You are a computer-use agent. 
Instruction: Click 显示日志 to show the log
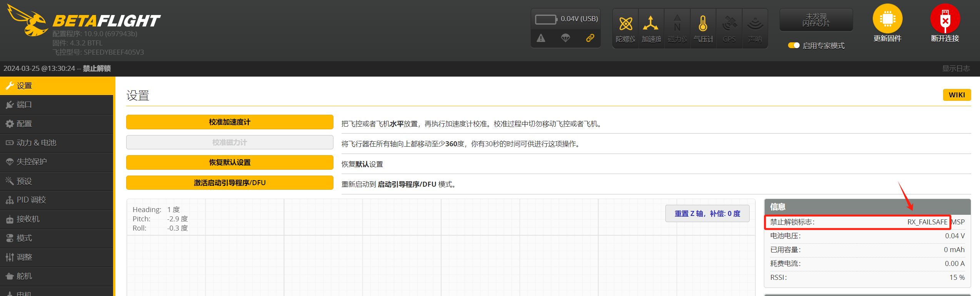pyautogui.click(x=956, y=69)
